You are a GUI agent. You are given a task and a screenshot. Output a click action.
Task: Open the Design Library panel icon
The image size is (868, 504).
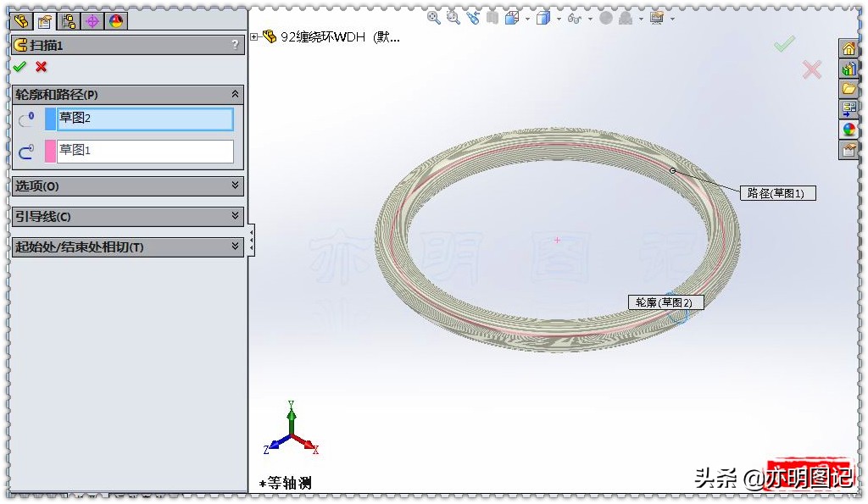coord(854,67)
